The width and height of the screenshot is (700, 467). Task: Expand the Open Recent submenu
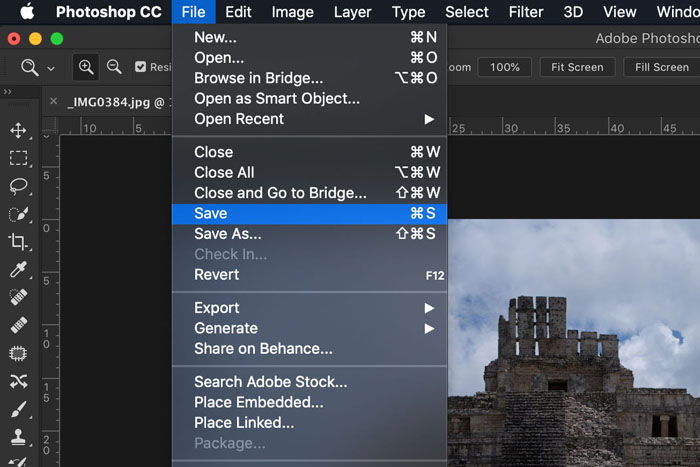click(309, 119)
